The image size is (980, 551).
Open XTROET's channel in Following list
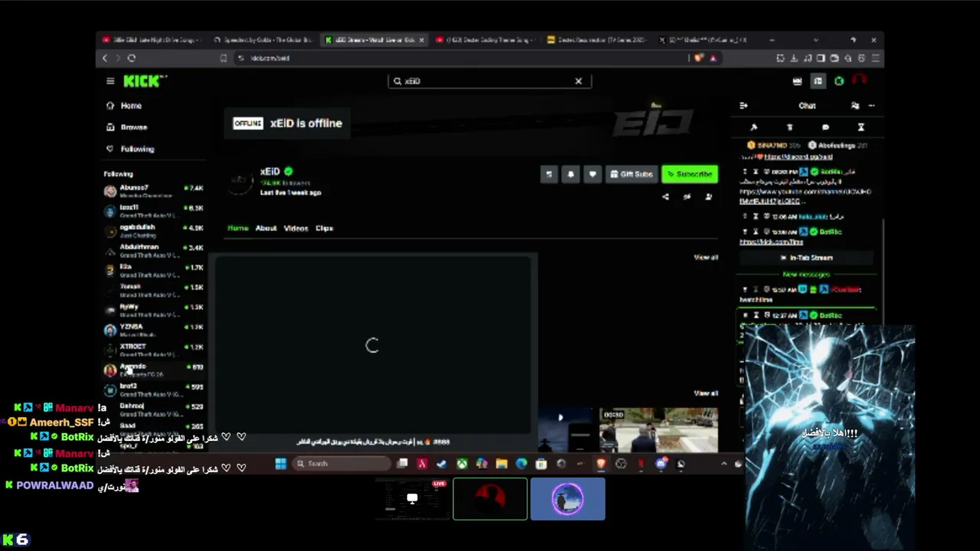tap(154, 350)
